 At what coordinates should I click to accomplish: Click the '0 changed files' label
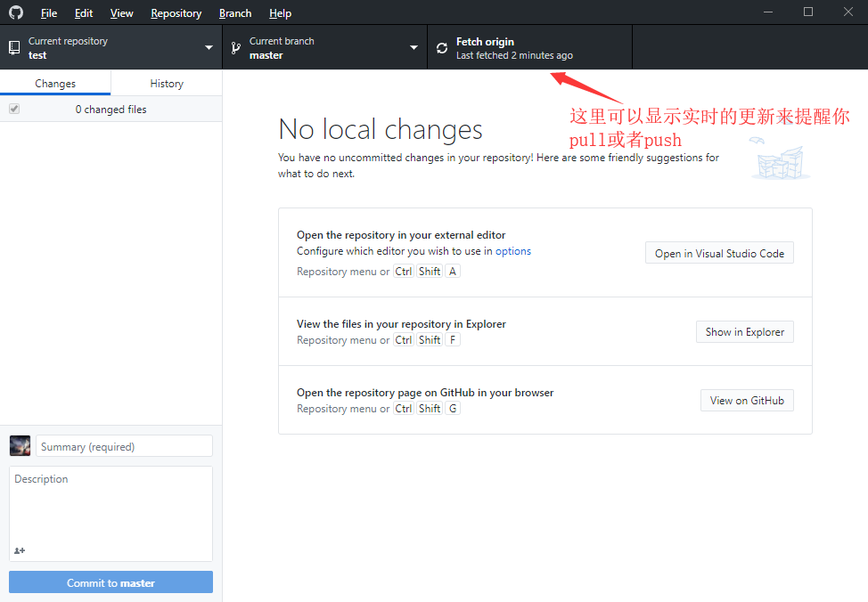click(111, 110)
